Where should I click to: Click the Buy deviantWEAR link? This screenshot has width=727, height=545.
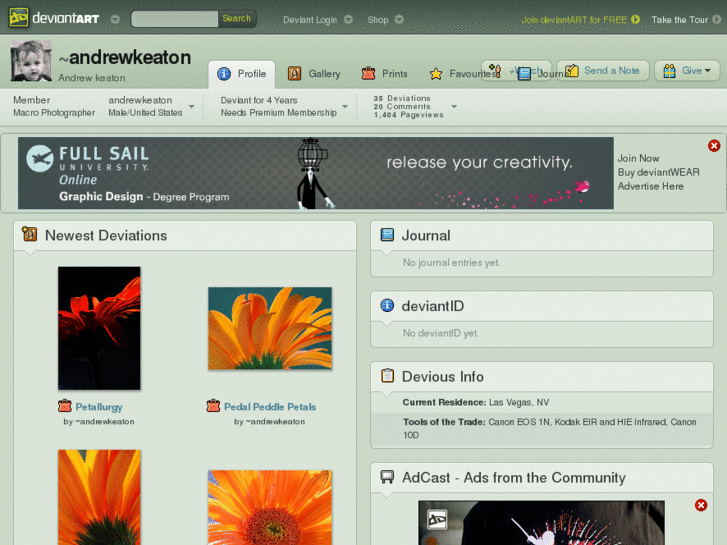[658, 172]
